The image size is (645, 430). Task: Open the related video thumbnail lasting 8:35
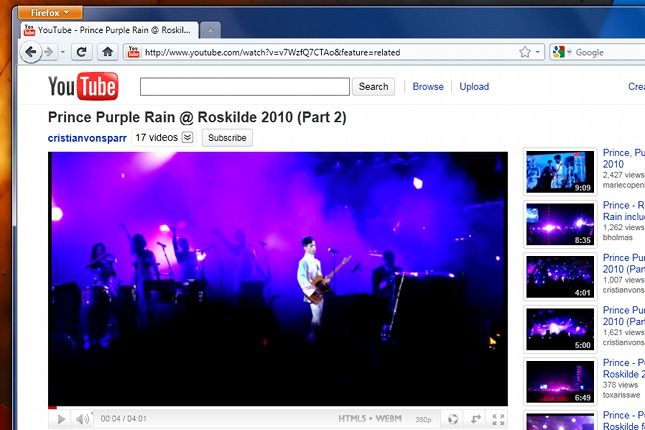(560, 224)
